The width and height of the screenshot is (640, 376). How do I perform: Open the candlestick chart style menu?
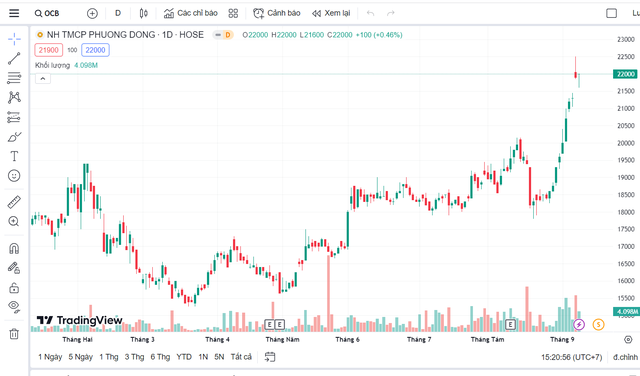144,13
